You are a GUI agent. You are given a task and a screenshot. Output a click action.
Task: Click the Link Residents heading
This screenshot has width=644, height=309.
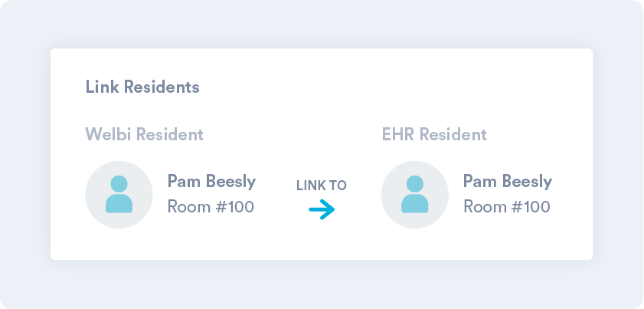(x=142, y=87)
